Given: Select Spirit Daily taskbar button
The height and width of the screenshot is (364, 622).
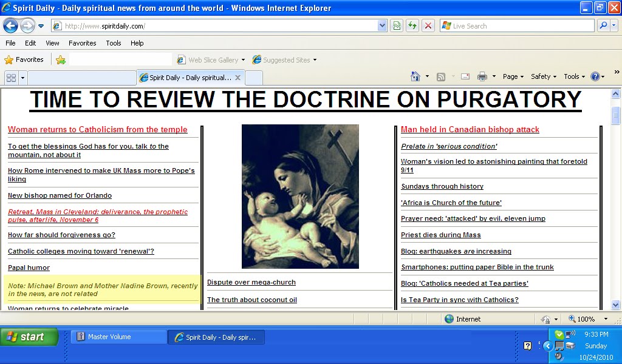Looking at the screenshot, I should (x=216, y=337).
